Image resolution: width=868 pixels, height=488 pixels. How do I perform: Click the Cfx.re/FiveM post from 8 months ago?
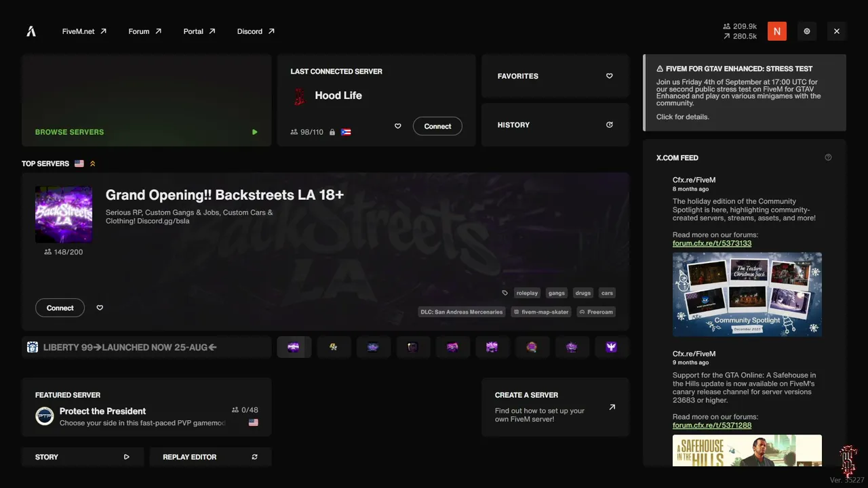(x=747, y=255)
